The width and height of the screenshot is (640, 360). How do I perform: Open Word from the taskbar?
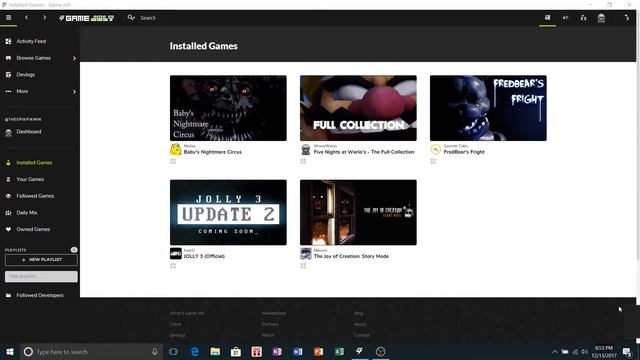[298, 351]
